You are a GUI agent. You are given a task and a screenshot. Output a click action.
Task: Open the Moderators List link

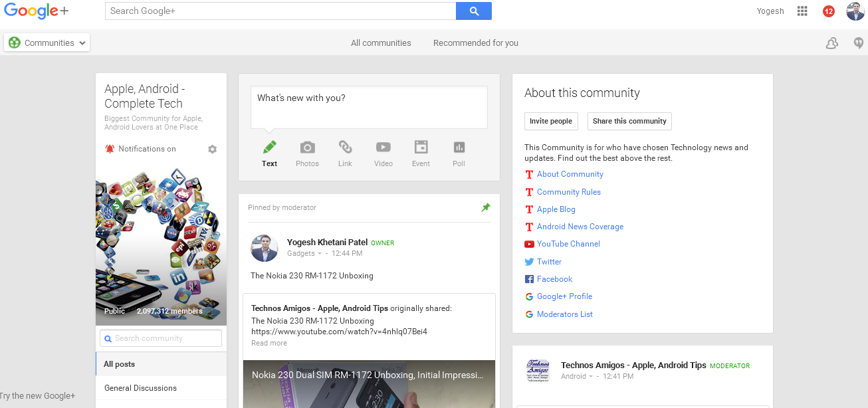click(x=565, y=314)
